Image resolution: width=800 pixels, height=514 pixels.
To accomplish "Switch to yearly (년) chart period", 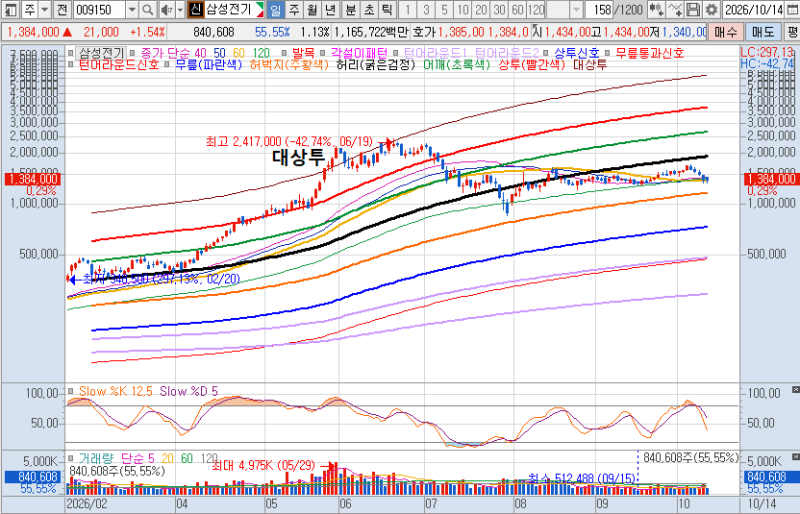I will click(x=330, y=9).
